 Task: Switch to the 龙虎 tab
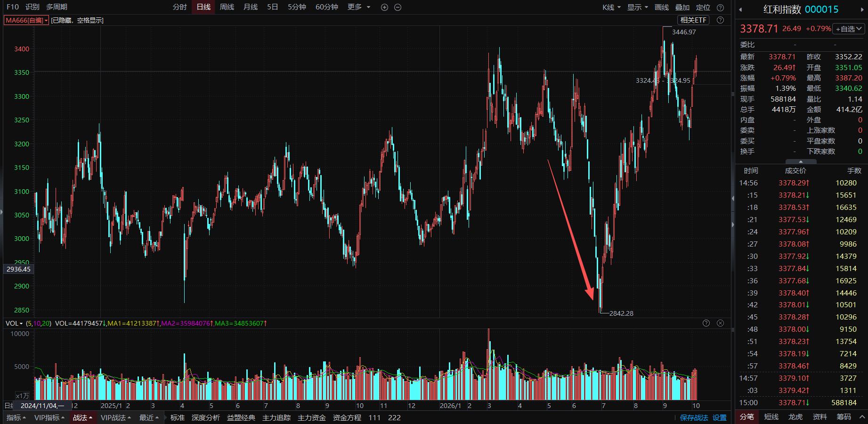coord(795,416)
